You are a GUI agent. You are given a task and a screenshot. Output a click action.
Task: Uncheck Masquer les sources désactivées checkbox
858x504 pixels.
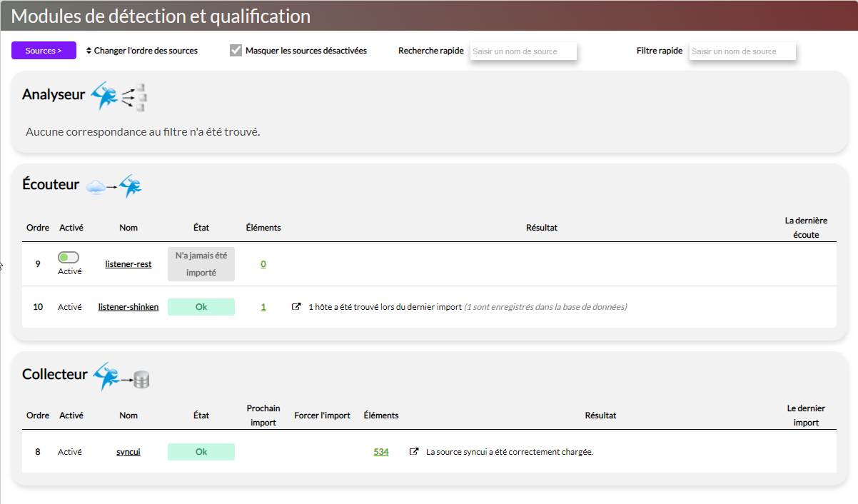tap(236, 51)
